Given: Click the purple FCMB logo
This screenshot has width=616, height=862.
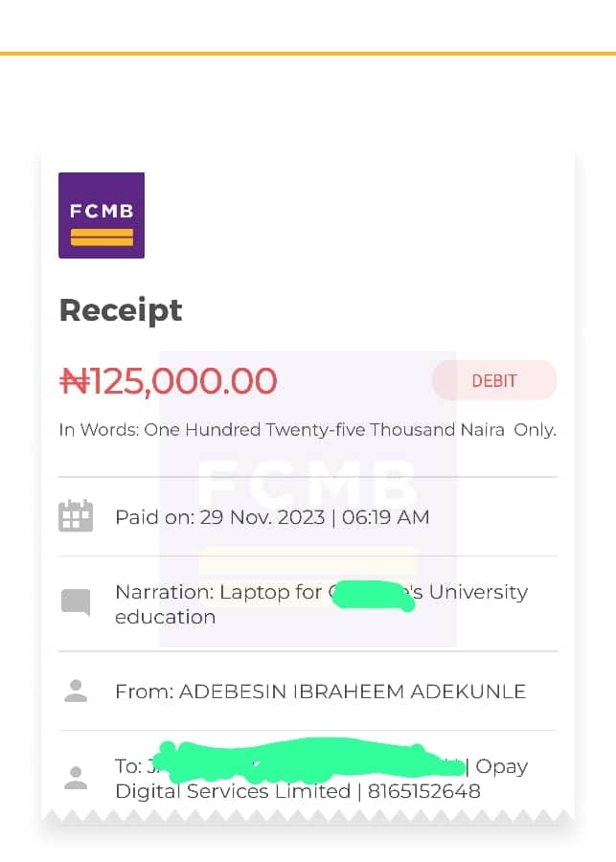Looking at the screenshot, I should point(102,215).
